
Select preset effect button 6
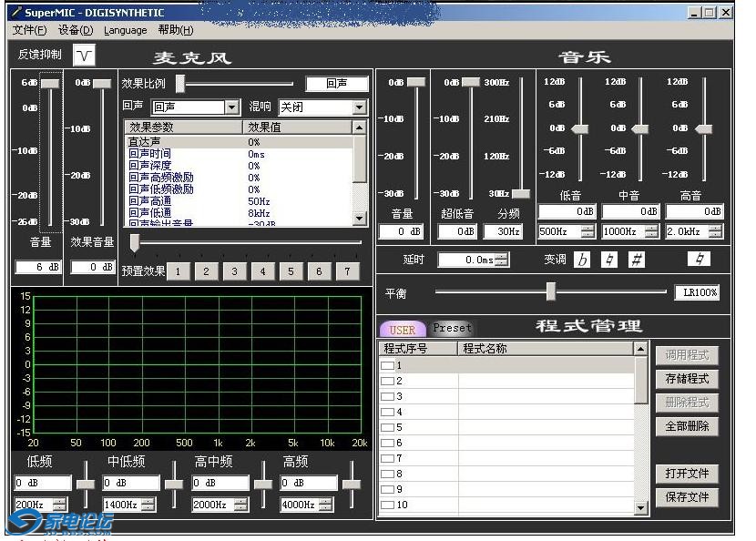click(x=319, y=271)
